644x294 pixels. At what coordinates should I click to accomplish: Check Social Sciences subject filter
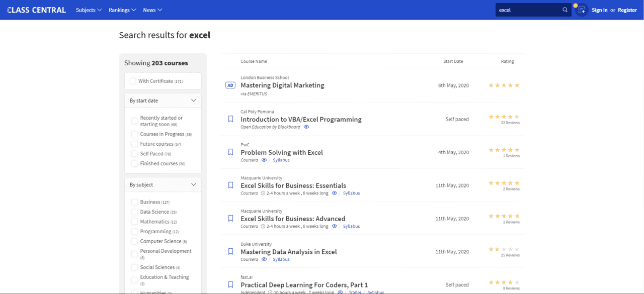[134, 267]
